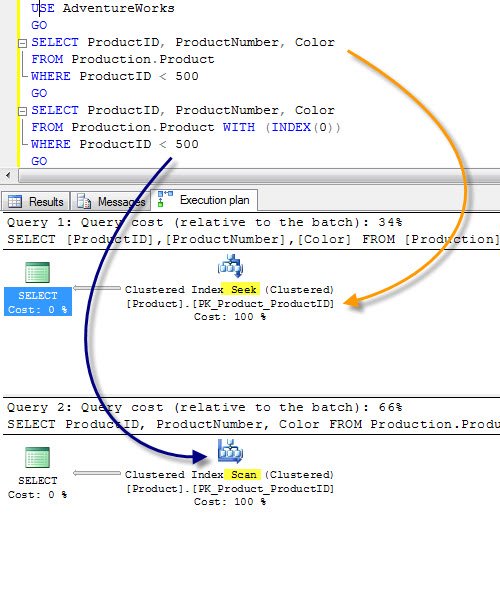Select the Query 1 SELECT result icon
Image resolution: width=500 pixels, height=601 pixels.
[x=38, y=273]
